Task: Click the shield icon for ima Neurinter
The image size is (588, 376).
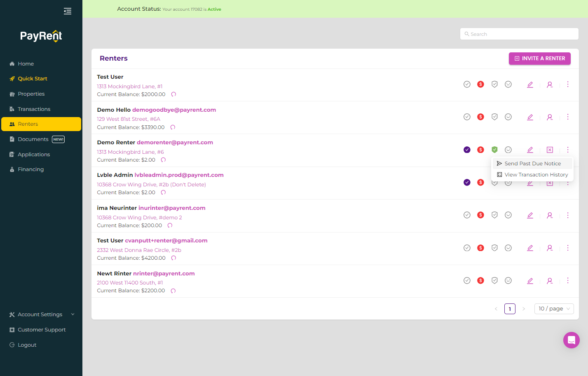Action: (494, 215)
